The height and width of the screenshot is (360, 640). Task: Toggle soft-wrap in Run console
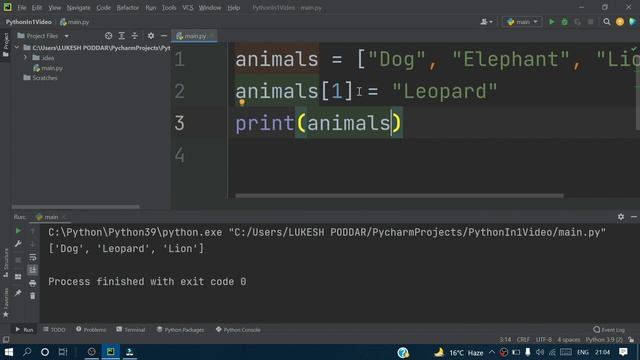(33, 258)
